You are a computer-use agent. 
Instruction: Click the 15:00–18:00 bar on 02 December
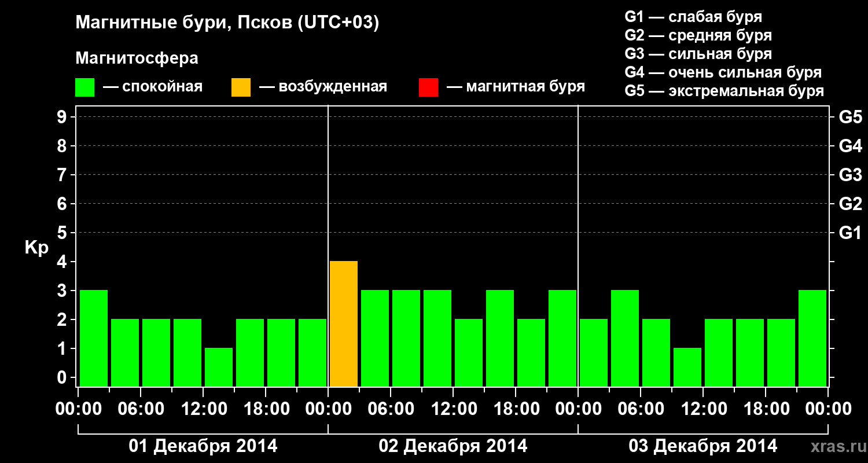[x=500, y=338]
